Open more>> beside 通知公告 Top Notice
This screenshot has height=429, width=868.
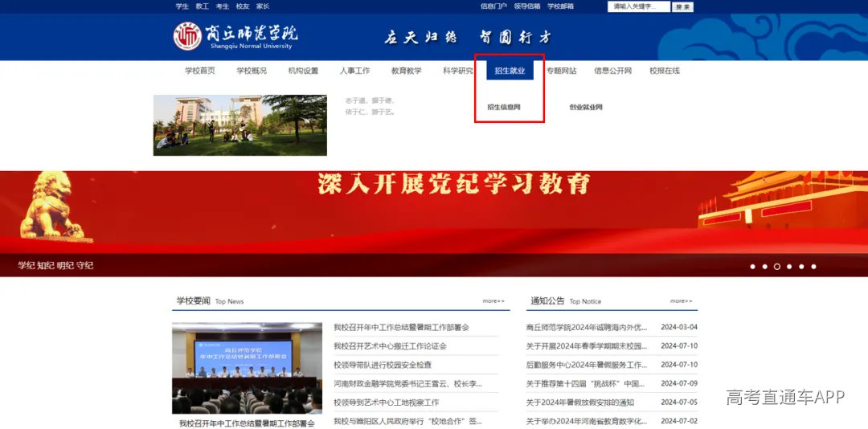(x=681, y=301)
